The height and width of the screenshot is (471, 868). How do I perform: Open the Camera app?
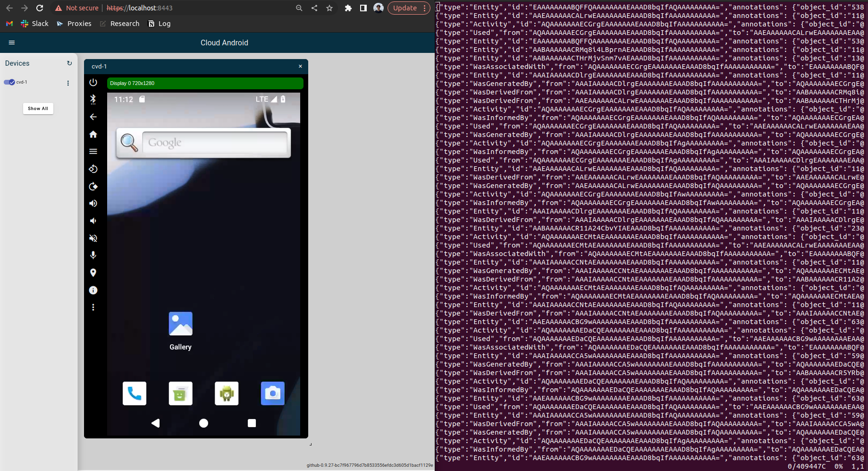click(273, 394)
